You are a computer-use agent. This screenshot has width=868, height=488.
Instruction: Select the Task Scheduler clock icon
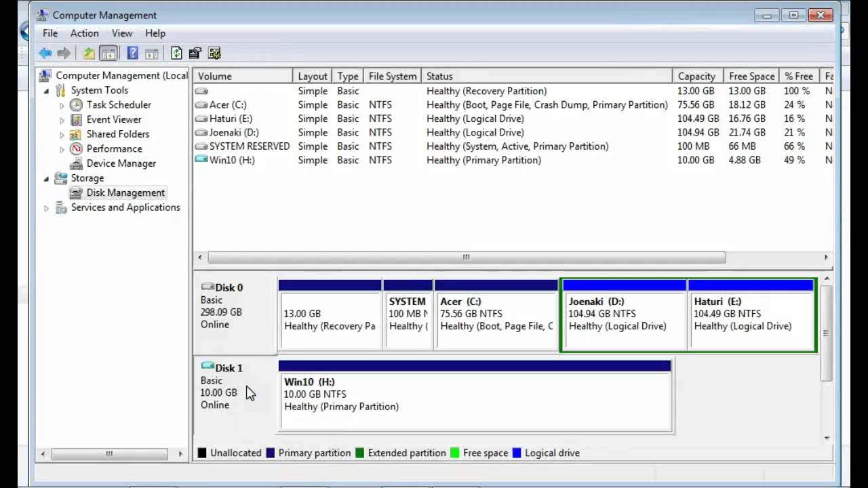(x=76, y=105)
